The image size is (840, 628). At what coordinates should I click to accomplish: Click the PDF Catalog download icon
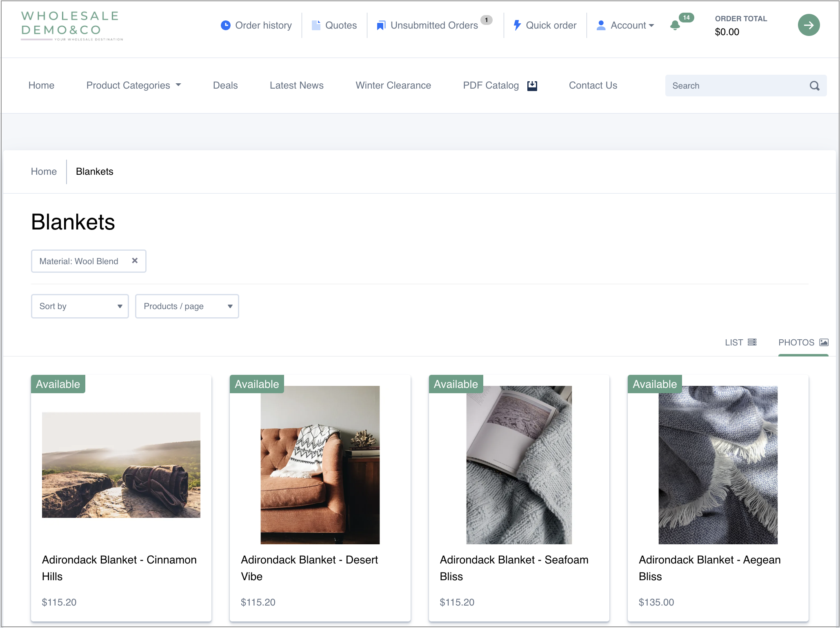tap(532, 85)
